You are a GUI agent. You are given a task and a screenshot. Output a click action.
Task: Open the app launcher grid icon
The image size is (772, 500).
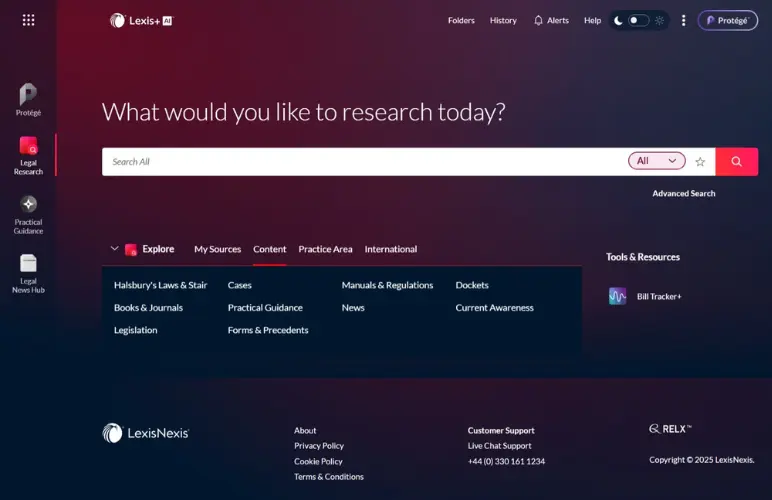coord(28,20)
